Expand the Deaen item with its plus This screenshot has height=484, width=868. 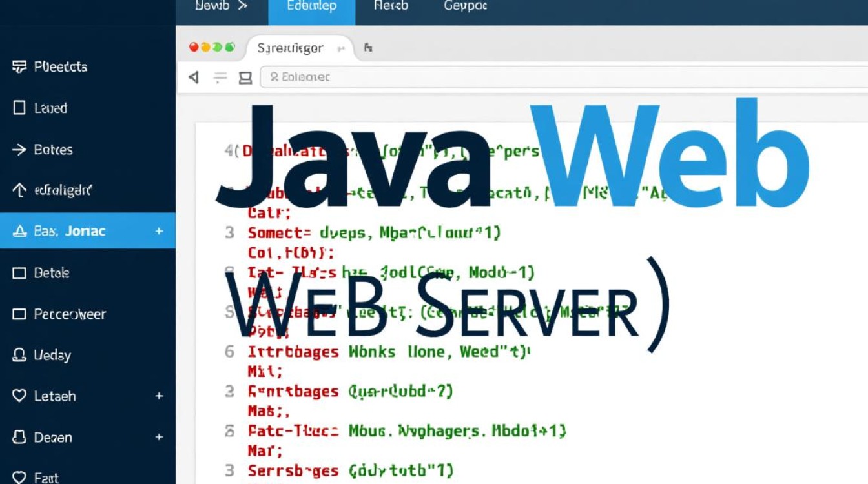[x=159, y=437]
